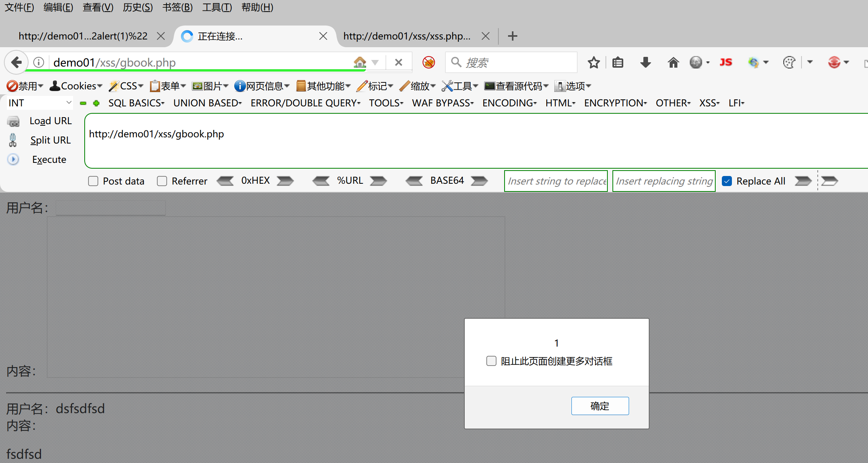Switch to the xss.php tab

tap(407, 36)
